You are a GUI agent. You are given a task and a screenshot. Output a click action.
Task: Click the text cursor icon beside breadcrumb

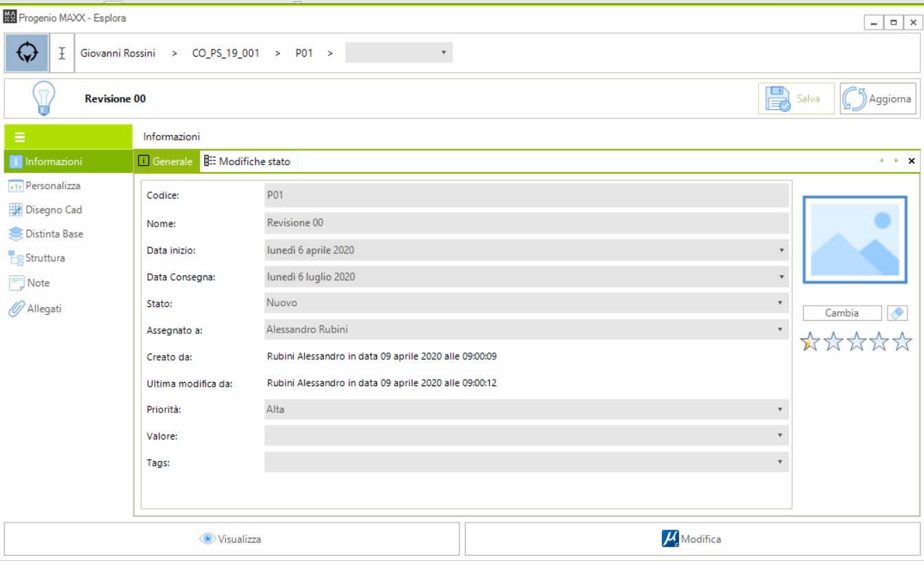tap(62, 53)
